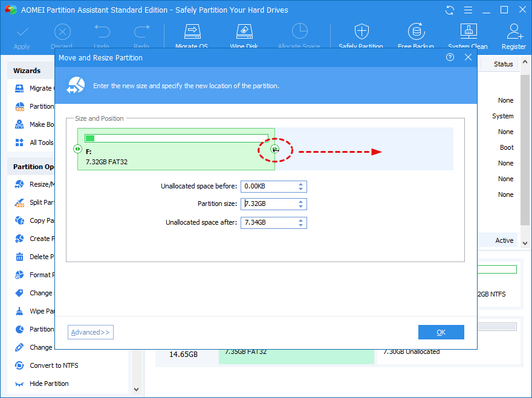The width and height of the screenshot is (532, 398).
Task: Click the Migrate OS toolbar icon
Action: pos(191,32)
